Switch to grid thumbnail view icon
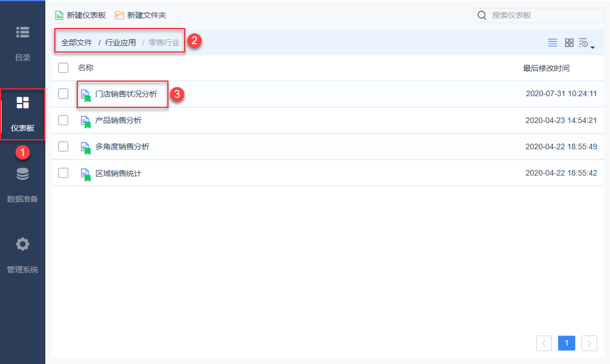Image resolution: width=610 pixels, height=364 pixels. click(569, 42)
